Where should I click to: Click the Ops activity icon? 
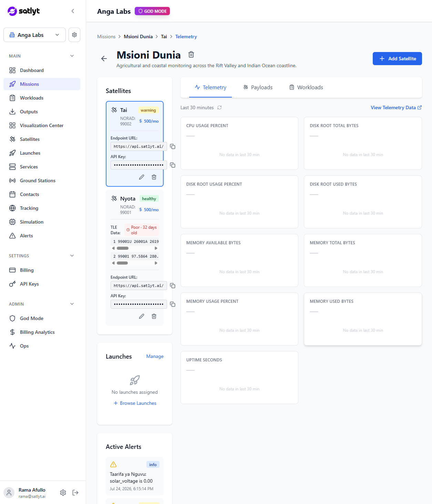[12, 346]
